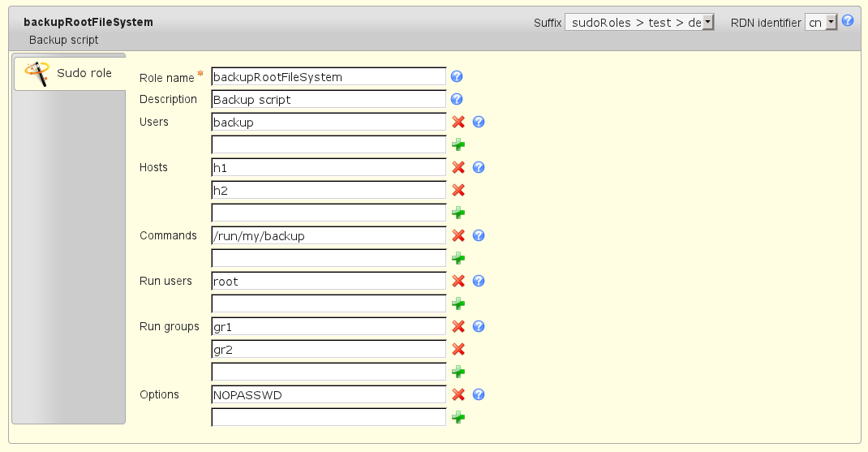Open the Suffix dropdown

tap(639, 23)
